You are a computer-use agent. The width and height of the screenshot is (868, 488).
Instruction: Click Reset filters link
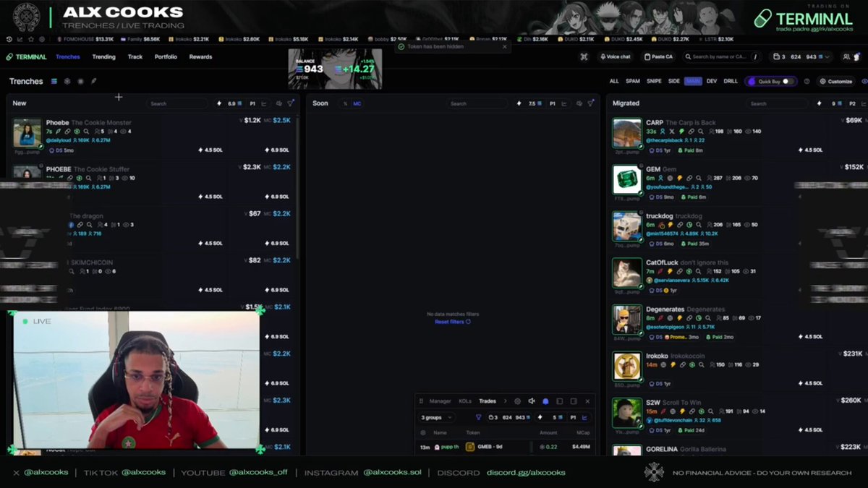point(452,322)
